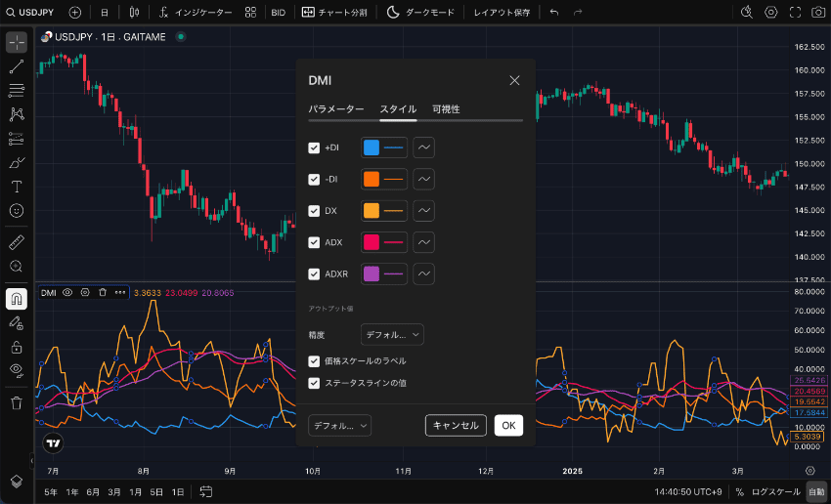Viewport: 831px width, 504px height.
Task: Select the pattern drawing tool in sidebar
Action: point(17,114)
